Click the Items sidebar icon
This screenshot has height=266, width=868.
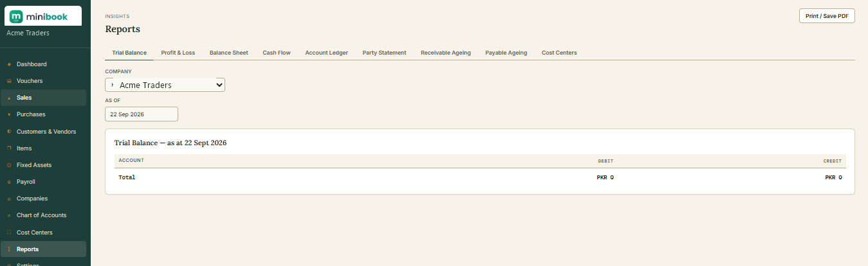click(9, 148)
